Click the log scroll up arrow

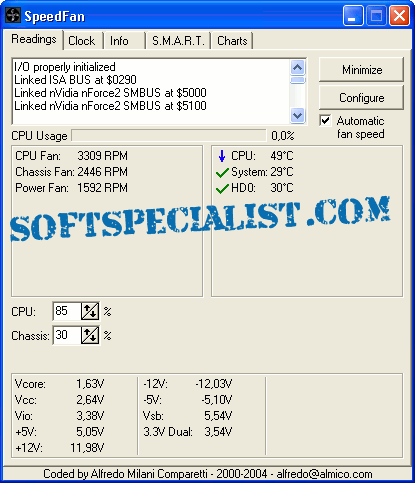click(x=297, y=68)
